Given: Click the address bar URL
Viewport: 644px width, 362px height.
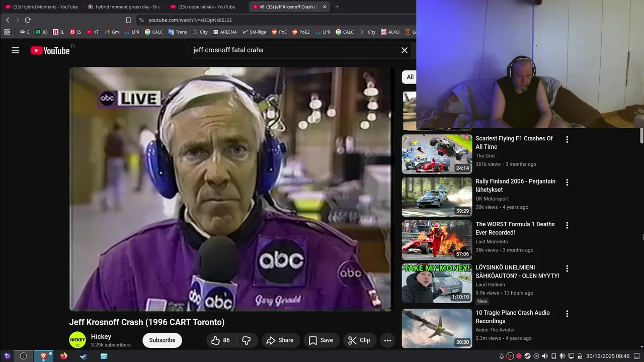Looking at the screenshot, I should (x=190, y=20).
